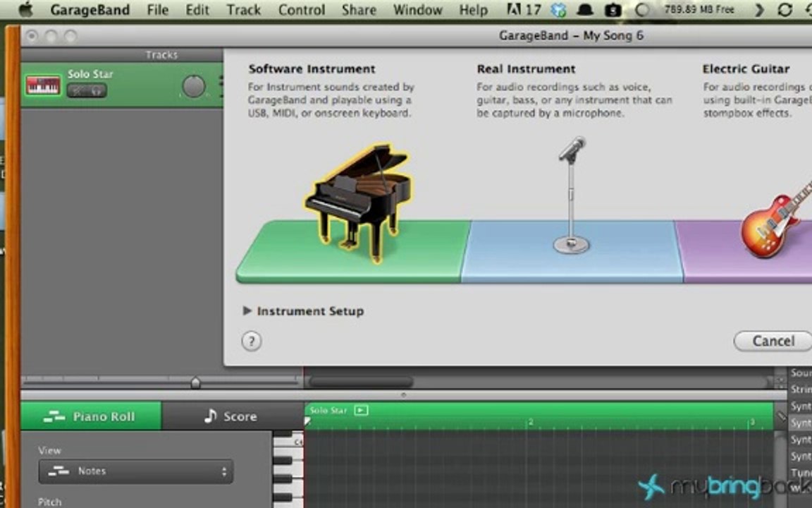Image resolution: width=812 pixels, height=508 pixels.
Task: Click the 789.89 MB Free memory indicator
Action: (x=699, y=9)
